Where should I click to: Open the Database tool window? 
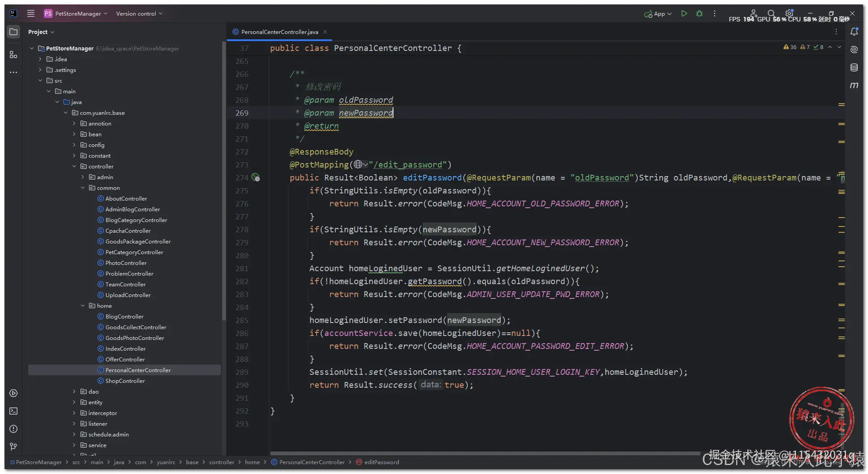(x=854, y=67)
